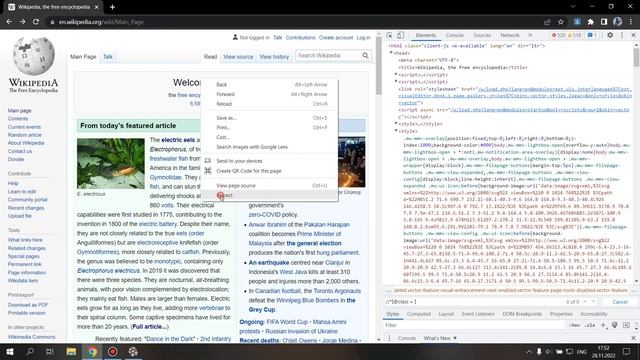Open the Full article link

[149, 327]
